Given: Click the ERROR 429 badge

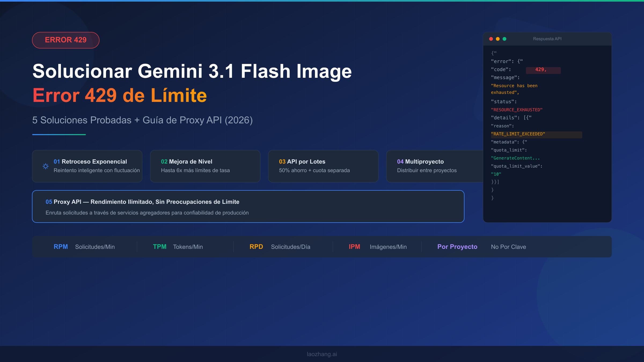Looking at the screenshot, I should [x=65, y=40].
